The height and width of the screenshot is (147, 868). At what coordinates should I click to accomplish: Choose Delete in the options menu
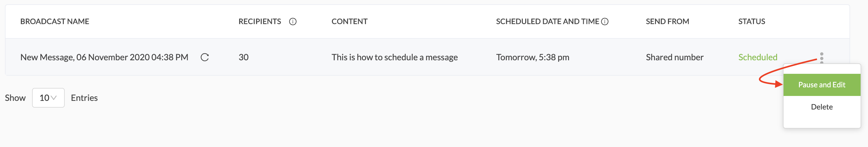click(x=821, y=107)
